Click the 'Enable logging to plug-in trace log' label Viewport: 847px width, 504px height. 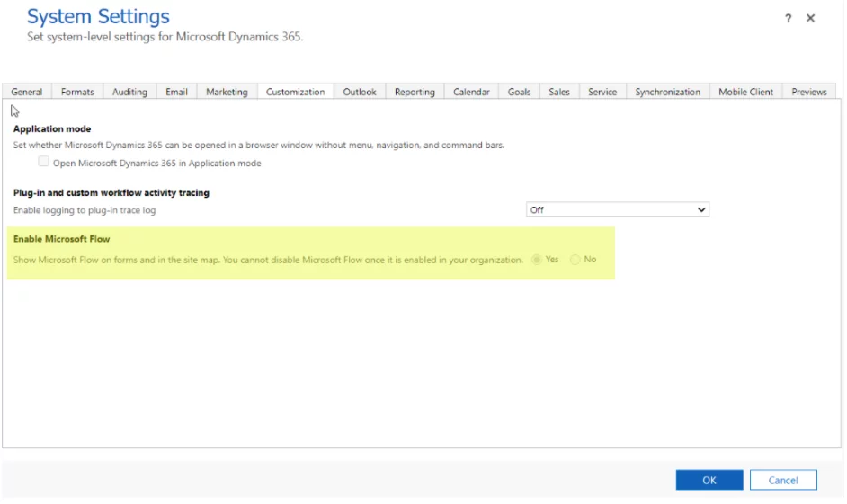click(85, 210)
